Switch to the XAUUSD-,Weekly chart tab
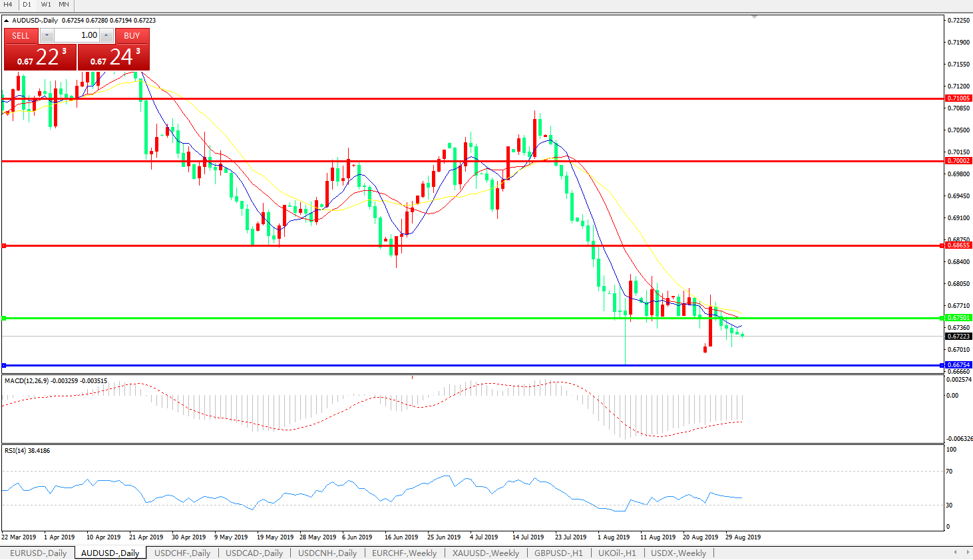973x560 pixels. click(485, 553)
